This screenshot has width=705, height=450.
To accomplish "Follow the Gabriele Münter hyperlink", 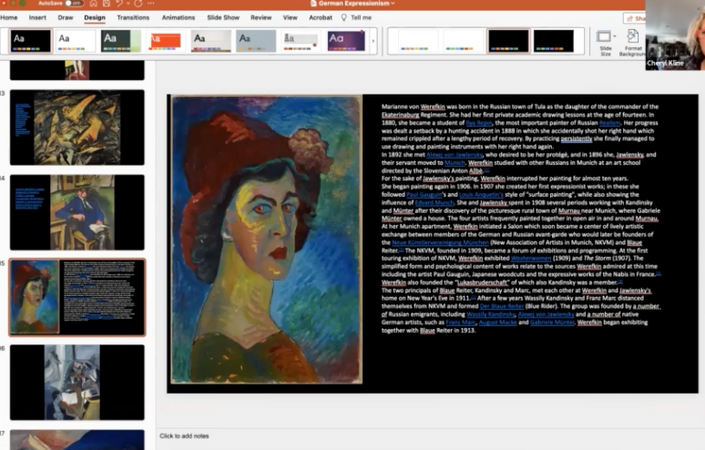I will point(552,322).
